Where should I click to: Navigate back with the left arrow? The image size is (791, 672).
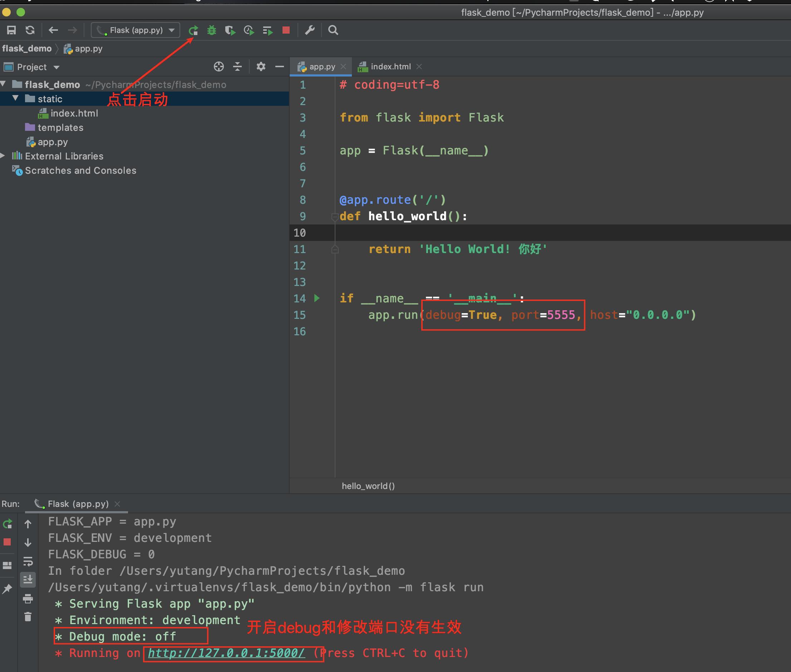click(53, 30)
